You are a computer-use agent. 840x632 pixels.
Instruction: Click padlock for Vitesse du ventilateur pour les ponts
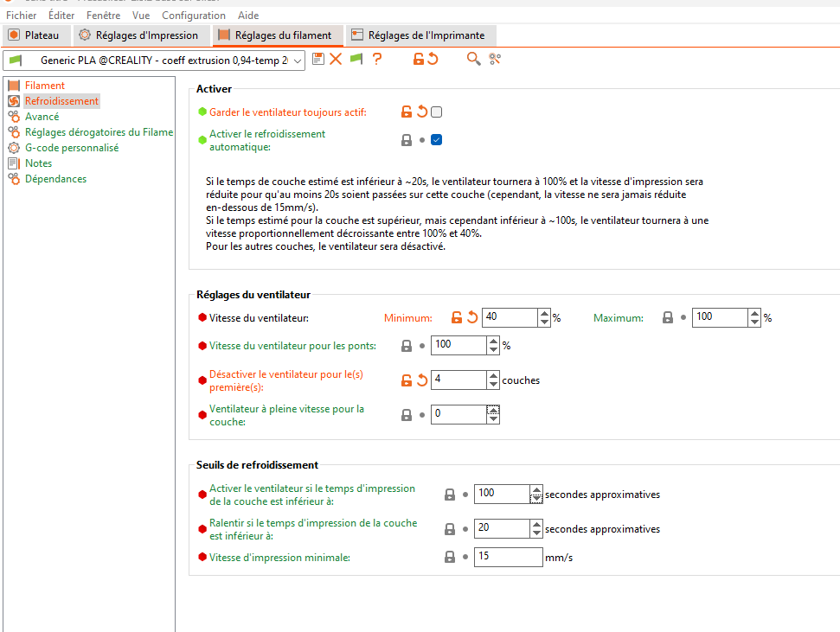click(x=407, y=346)
